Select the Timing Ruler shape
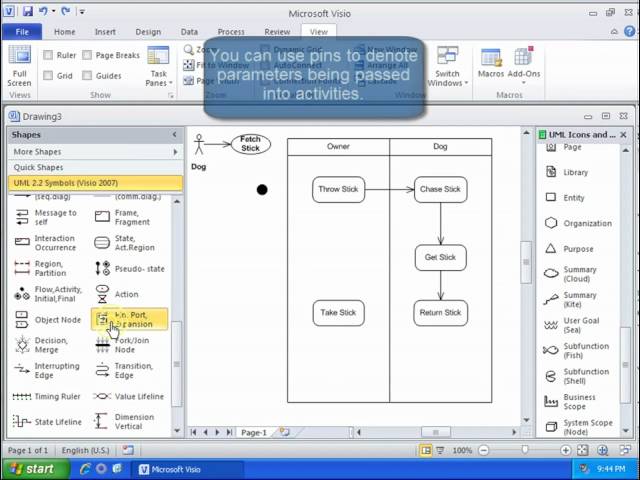 (x=47, y=396)
